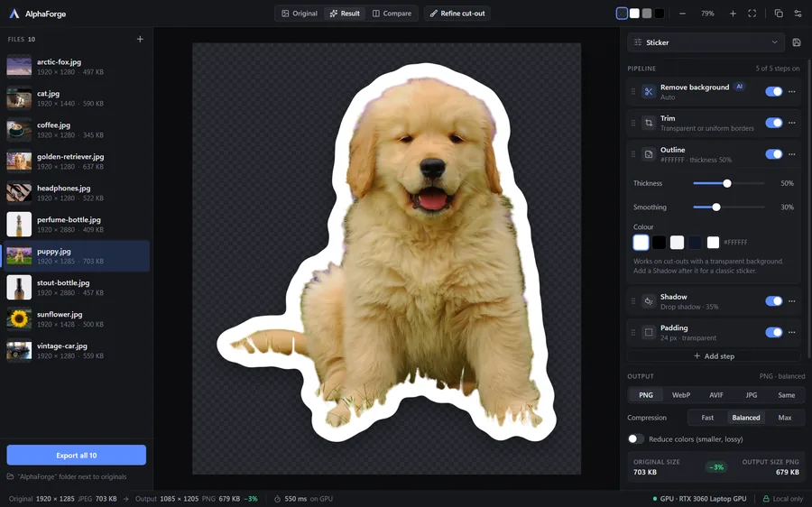Grab the Remove background drag handle
Image resolution: width=812 pixels, height=507 pixels.
coord(632,92)
